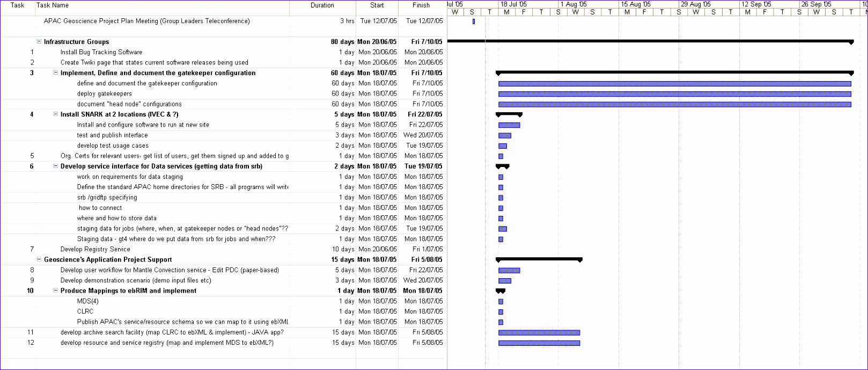Screen dimensions: 868x370
Task: Collapse Develop service interface for Data services
Action: [56, 166]
